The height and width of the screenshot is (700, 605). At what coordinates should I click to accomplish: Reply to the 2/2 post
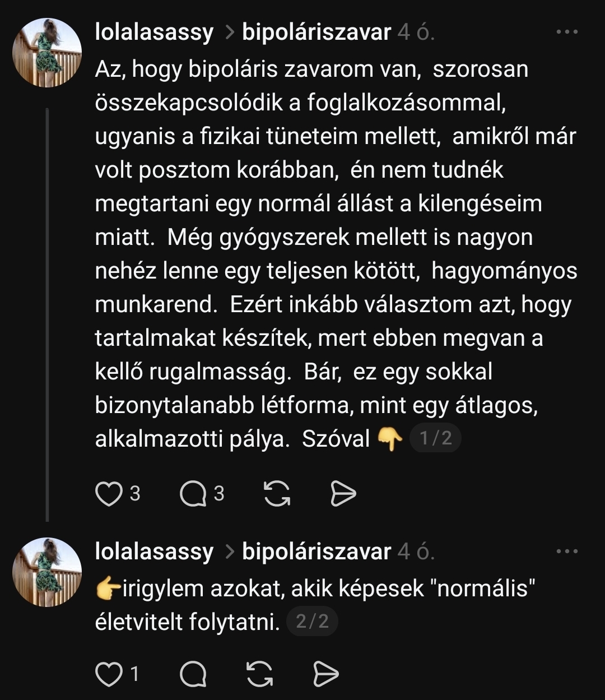click(193, 674)
